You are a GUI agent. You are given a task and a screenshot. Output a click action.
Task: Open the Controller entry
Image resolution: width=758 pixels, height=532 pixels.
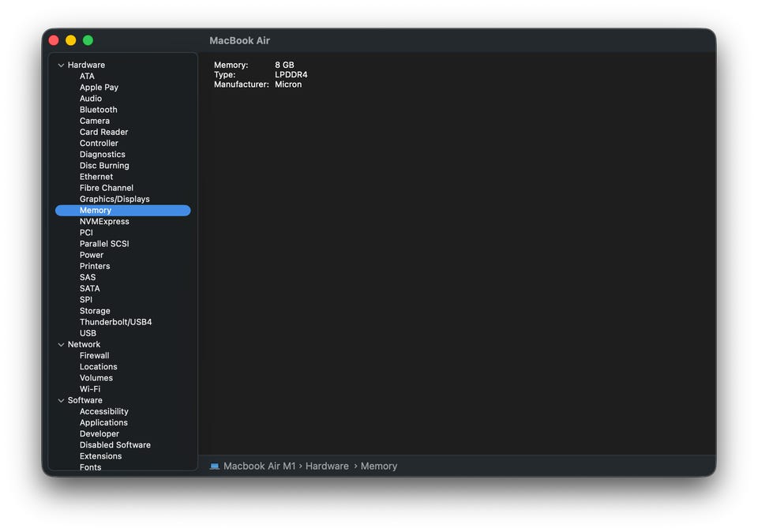tap(99, 143)
